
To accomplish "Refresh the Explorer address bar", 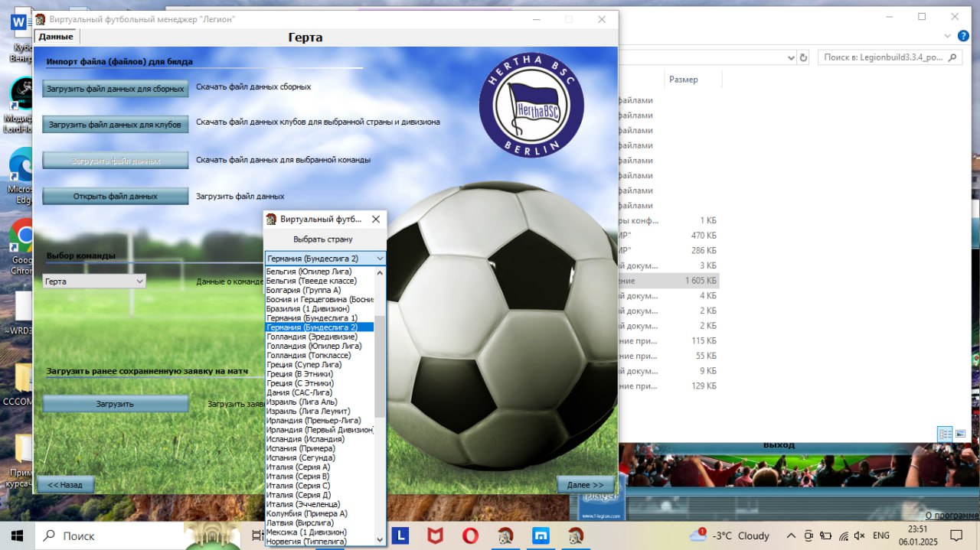I will pos(803,57).
